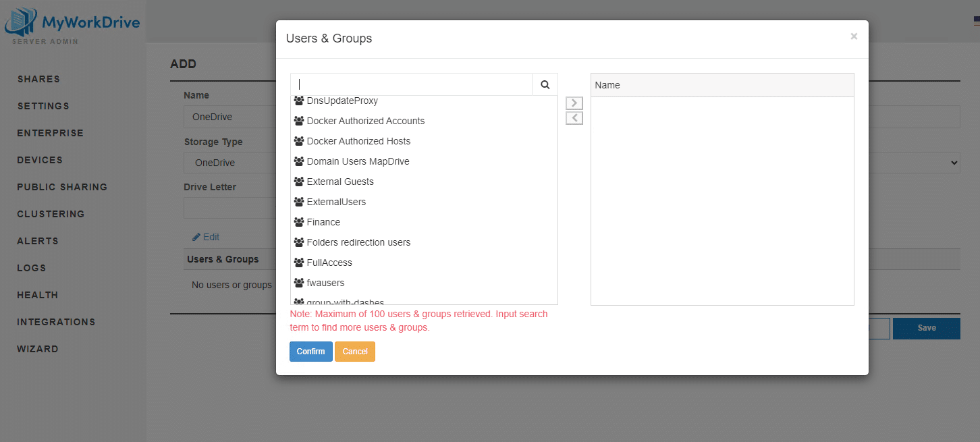This screenshot has height=442, width=980.
Task: Open the WIZARD section
Action: pyautogui.click(x=38, y=349)
